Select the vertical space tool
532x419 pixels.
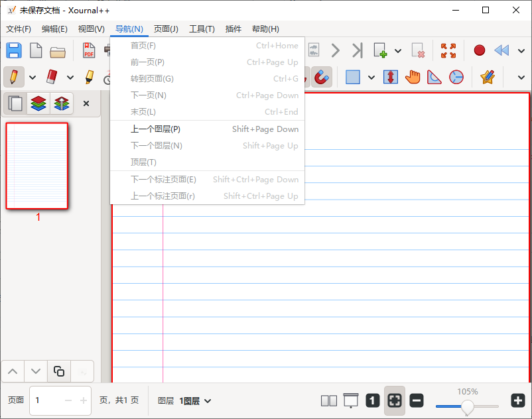[x=391, y=77]
